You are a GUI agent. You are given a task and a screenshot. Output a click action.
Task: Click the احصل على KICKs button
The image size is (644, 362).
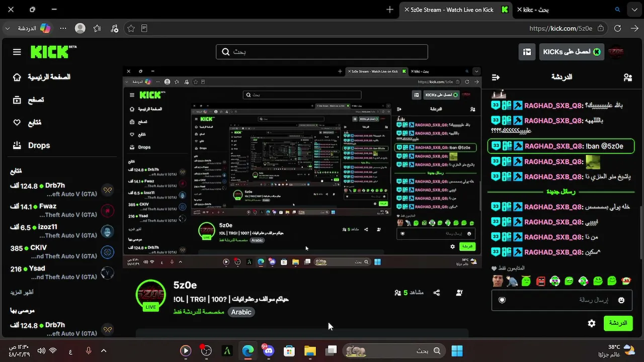point(572,52)
